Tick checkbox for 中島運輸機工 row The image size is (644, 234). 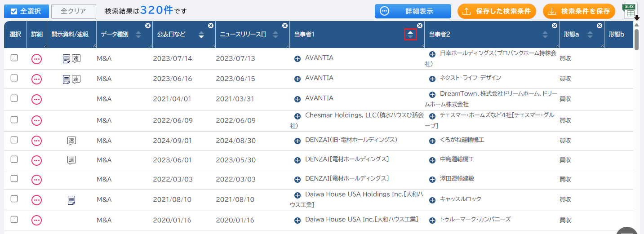14,159
